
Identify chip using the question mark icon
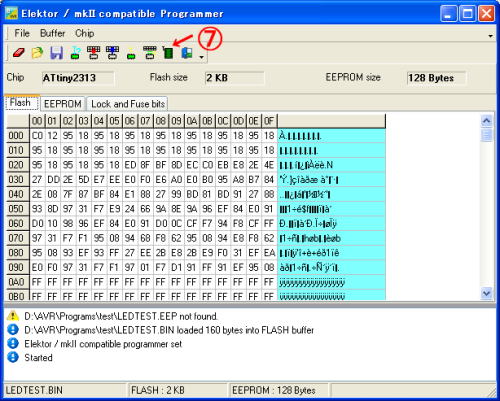coord(76,53)
